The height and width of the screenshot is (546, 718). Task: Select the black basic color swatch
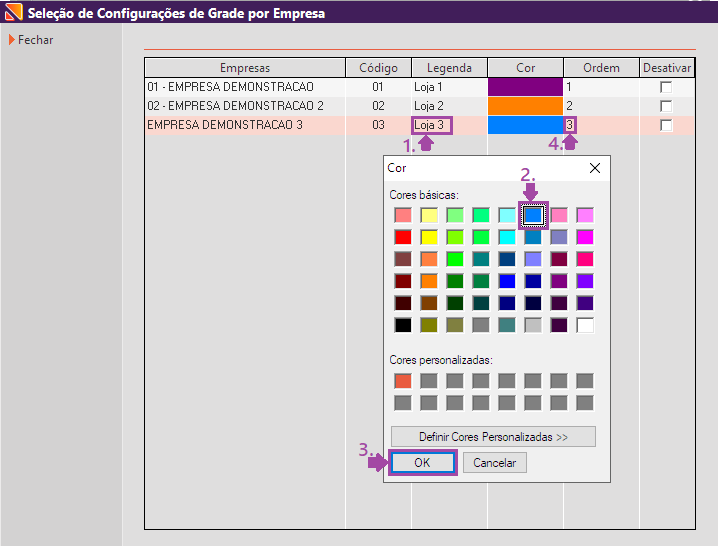403,325
